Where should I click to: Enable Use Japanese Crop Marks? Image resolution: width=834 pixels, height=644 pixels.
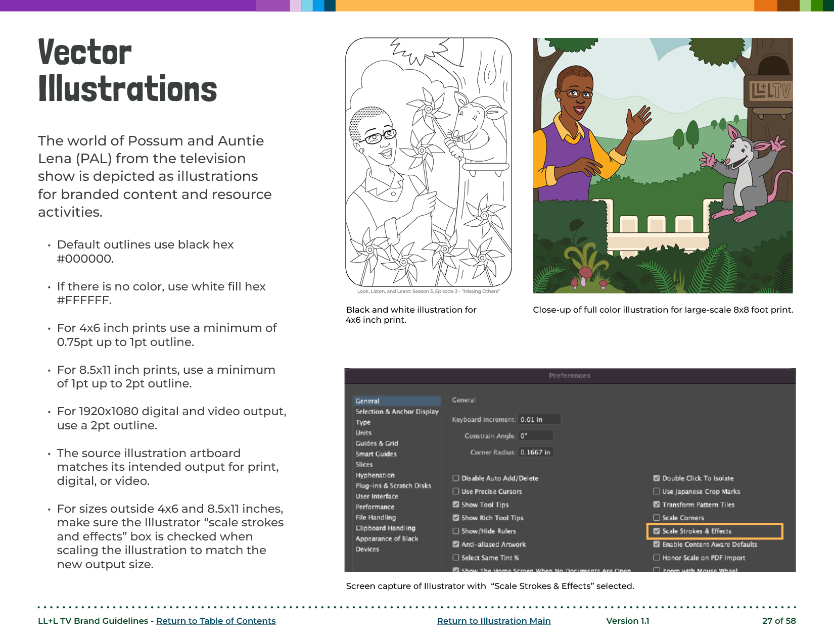(657, 491)
